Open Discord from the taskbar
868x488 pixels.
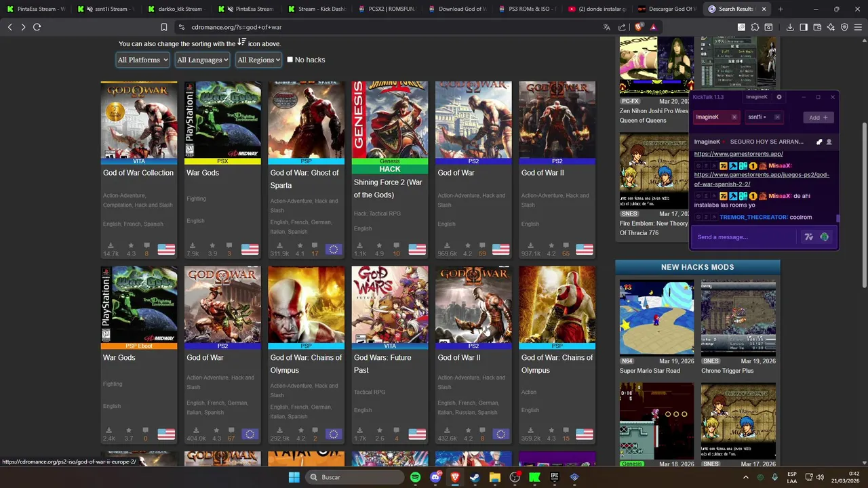coord(435,477)
